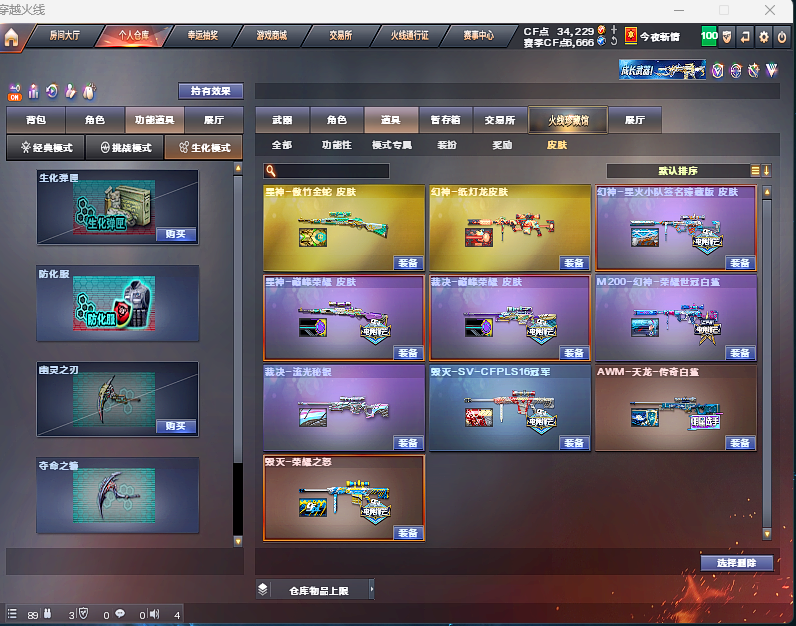The image size is (796, 626).
Task: Click the replay circular arrow icon
Action: (x=52, y=91)
